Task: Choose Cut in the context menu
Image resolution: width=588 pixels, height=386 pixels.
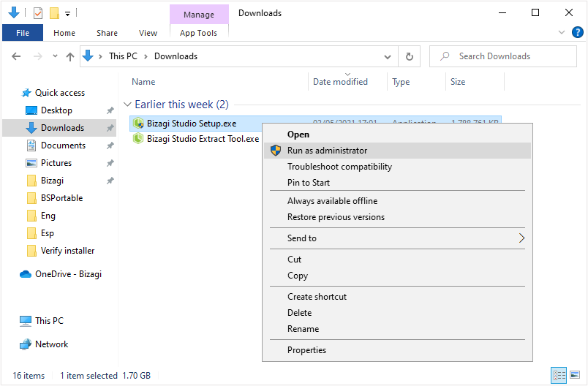Action: 398,260
